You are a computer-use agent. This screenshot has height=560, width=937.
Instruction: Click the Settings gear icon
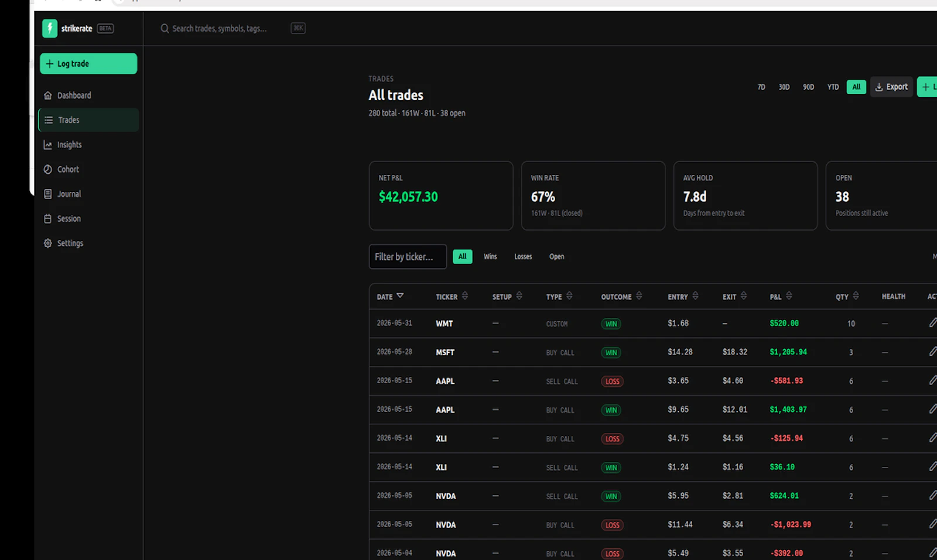(x=48, y=243)
